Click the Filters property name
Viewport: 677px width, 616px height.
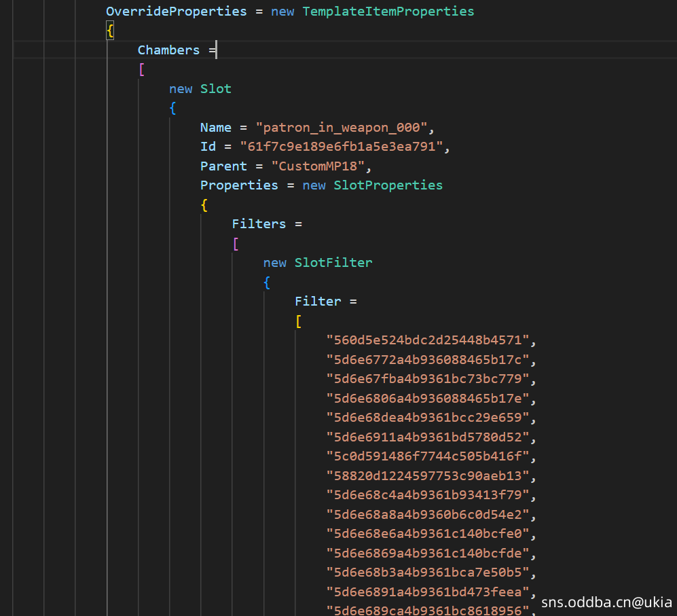click(x=259, y=224)
